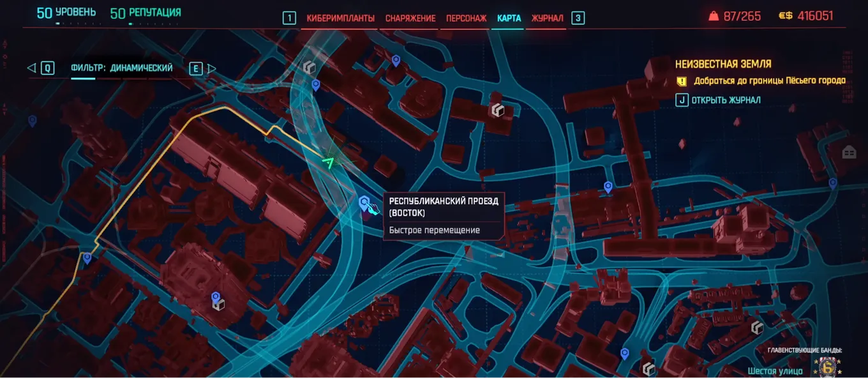Click the 87/265 weight value
The height and width of the screenshot is (378, 868).
(742, 16)
